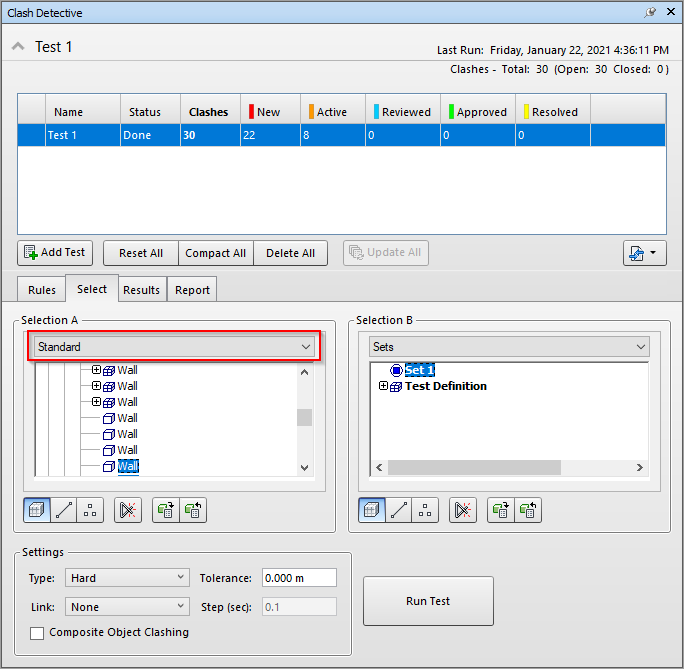The image size is (684, 669).
Task: Click the Update All button
Action: 386,253
